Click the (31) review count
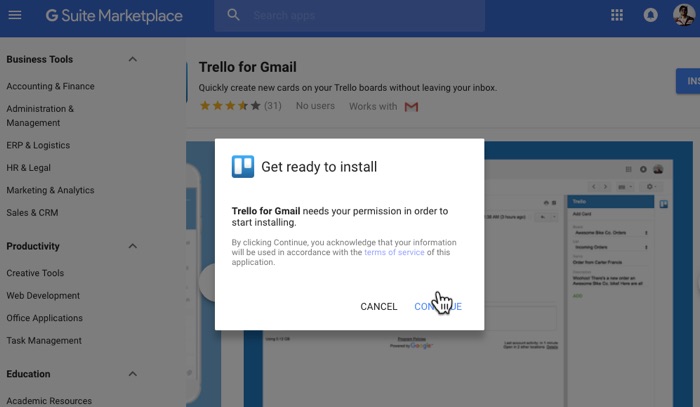The width and height of the screenshot is (700, 407). pyautogui.click(x=273, y=106)
